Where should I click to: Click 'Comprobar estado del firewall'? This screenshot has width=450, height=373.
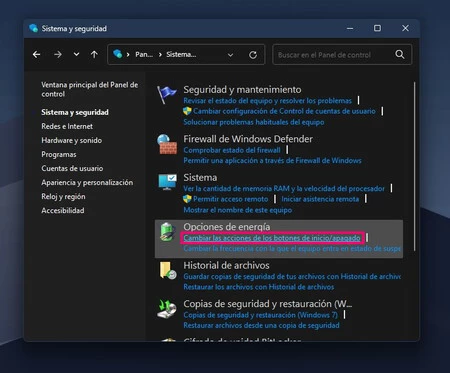click(232, 150)
